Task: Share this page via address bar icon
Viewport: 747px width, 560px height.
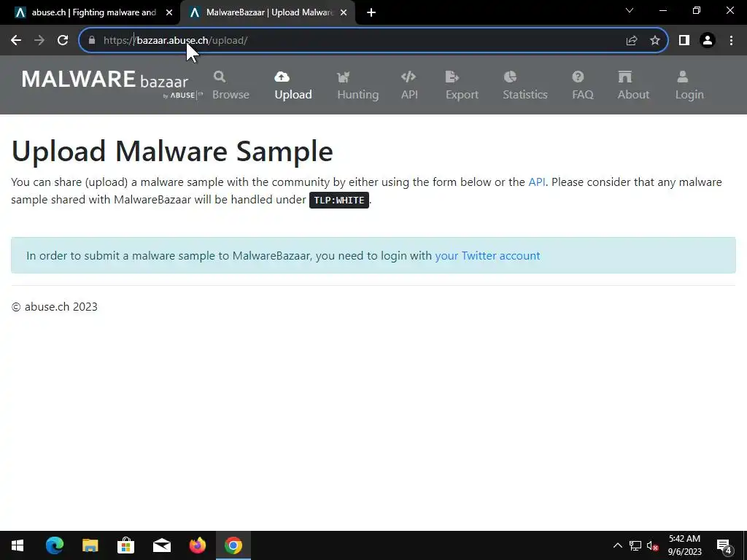Action: tap(632, 41)
